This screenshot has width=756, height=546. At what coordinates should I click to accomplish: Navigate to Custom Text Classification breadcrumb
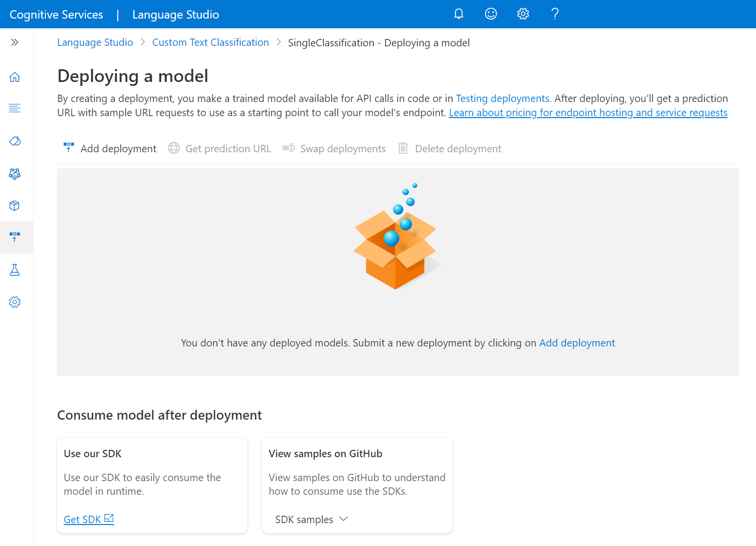pos(210,42)
